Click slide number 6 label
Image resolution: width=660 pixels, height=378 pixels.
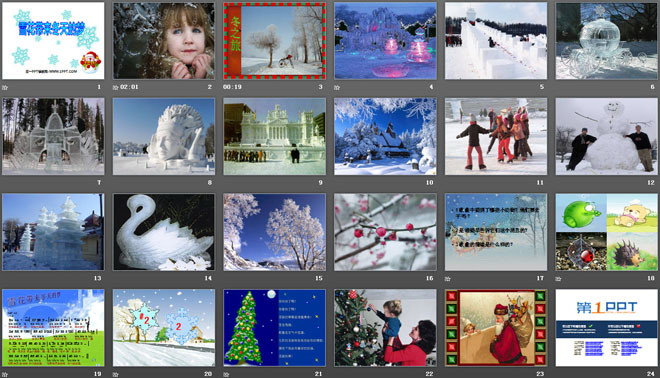(652, 87)
